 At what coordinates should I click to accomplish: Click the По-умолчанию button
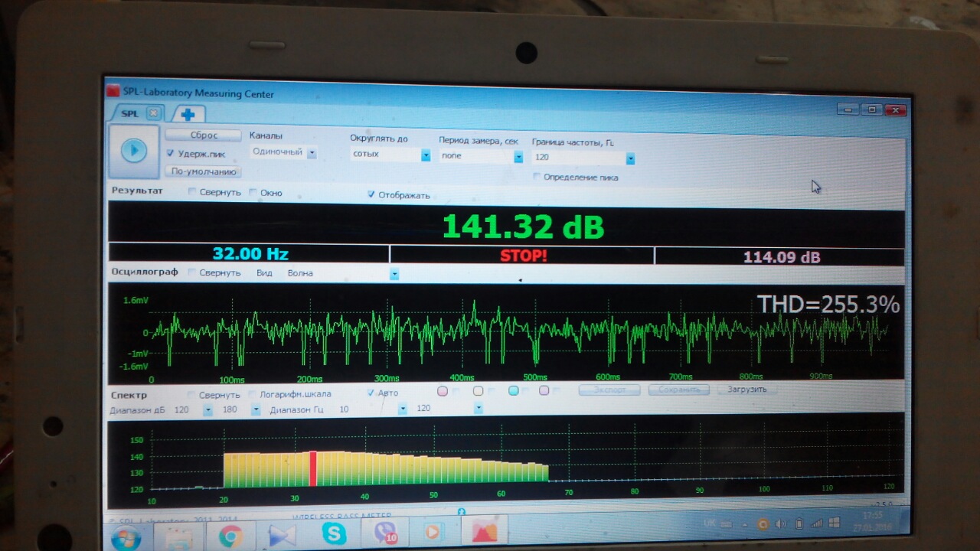203,172
